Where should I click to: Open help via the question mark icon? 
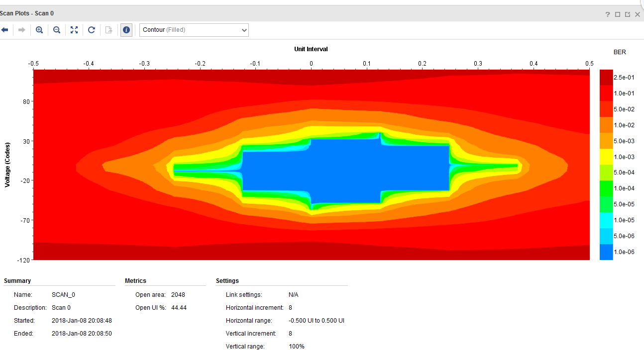point(608,14)
